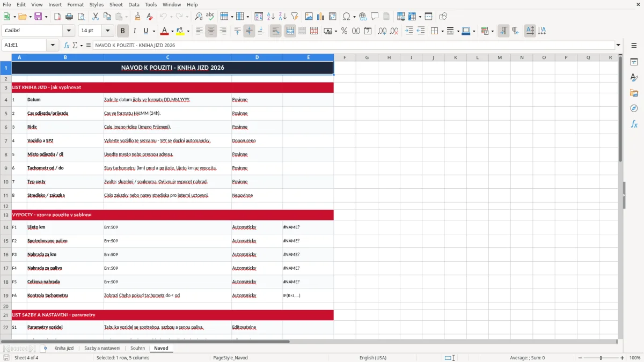Insert a chart from the toolbar
This screenshot has width=644, height=362.
(x=320, y=17)
